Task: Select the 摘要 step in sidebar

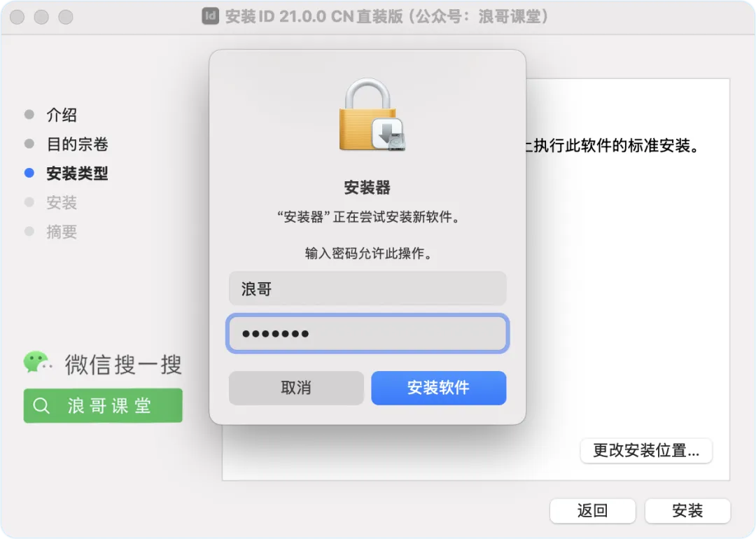Action: coord(62,232)
